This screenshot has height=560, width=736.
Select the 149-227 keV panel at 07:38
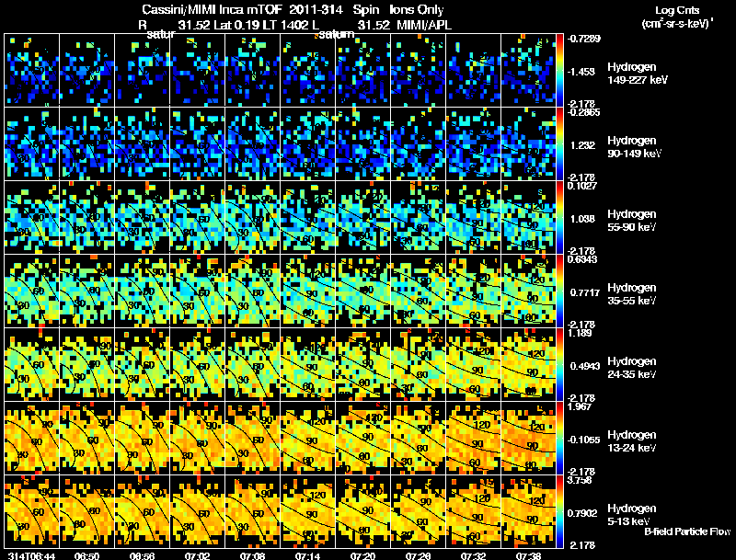(x=528, y=70)
